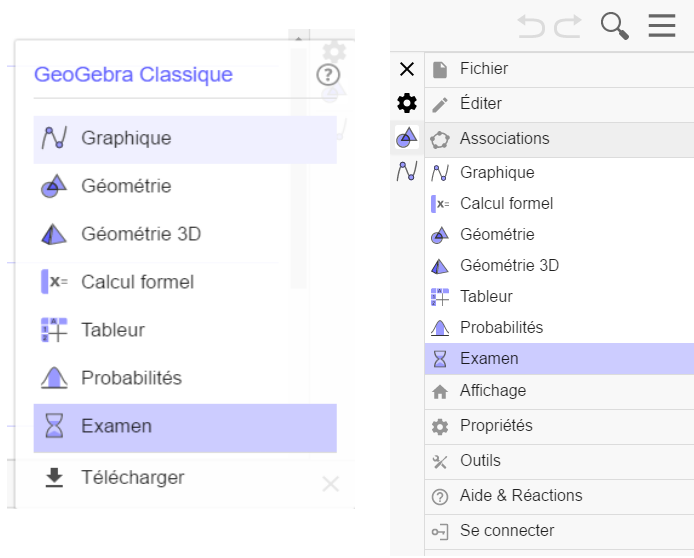Choose Probabilités under Associations
Screen dimensions: 694x558
pyautogui.click(x=559, y=327)
